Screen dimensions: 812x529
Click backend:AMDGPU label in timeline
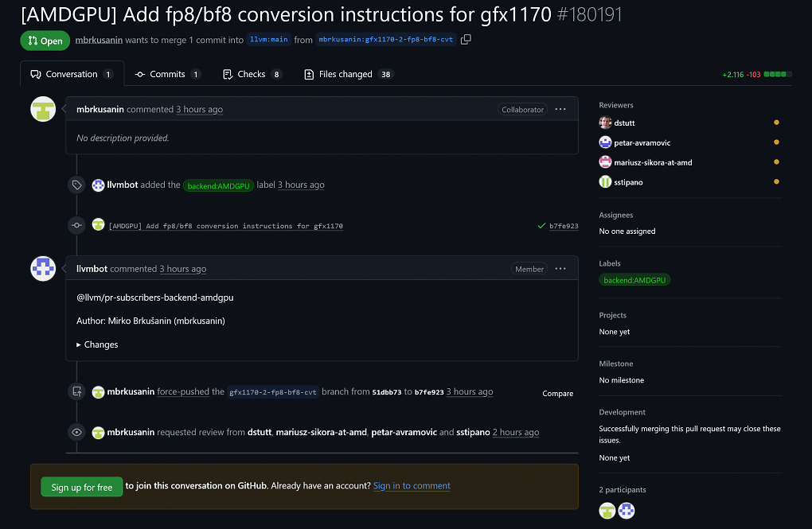[x=219, y=185]
